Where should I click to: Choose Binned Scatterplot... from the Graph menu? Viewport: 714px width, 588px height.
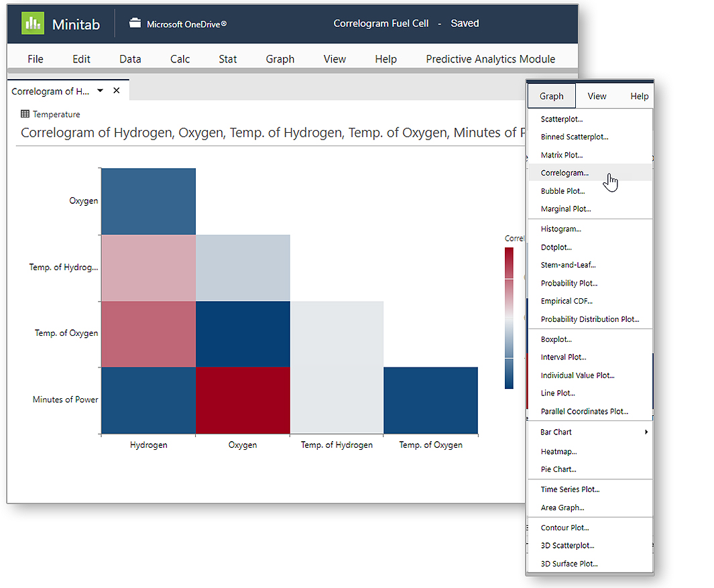pos(590,137)
